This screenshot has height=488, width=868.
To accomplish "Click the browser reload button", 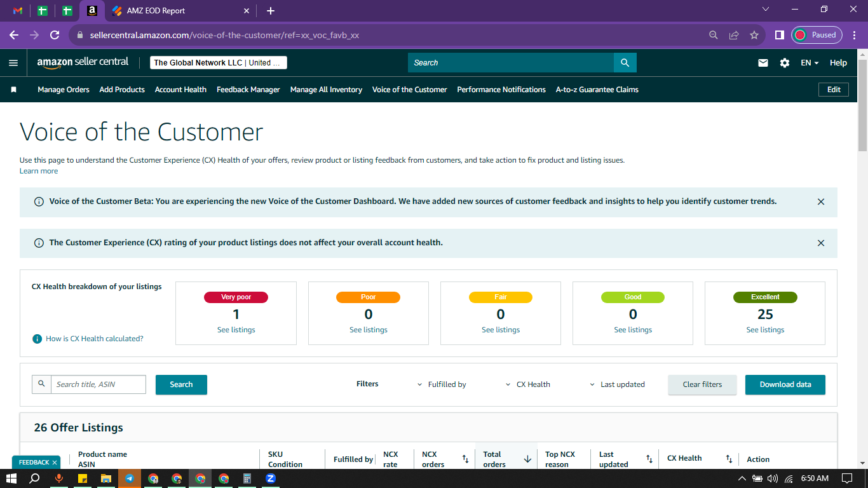I will pos(55,35).
